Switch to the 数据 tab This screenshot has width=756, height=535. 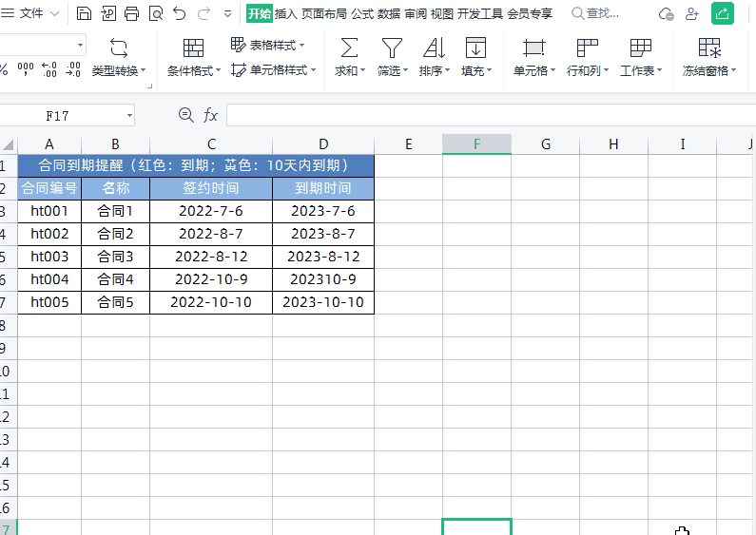(x=389, y=13)
